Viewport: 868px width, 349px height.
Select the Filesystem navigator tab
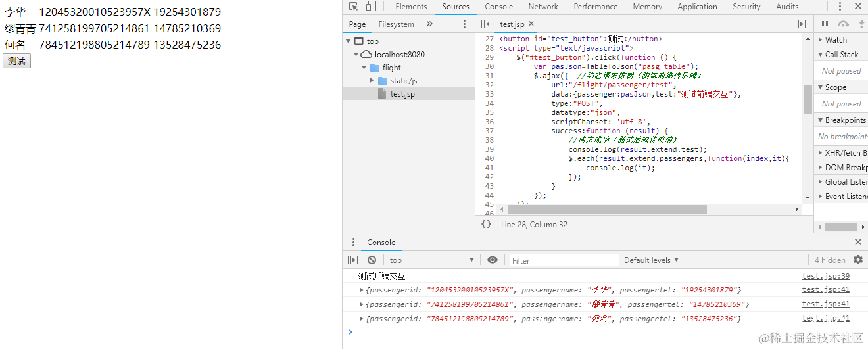coord(397,24)
